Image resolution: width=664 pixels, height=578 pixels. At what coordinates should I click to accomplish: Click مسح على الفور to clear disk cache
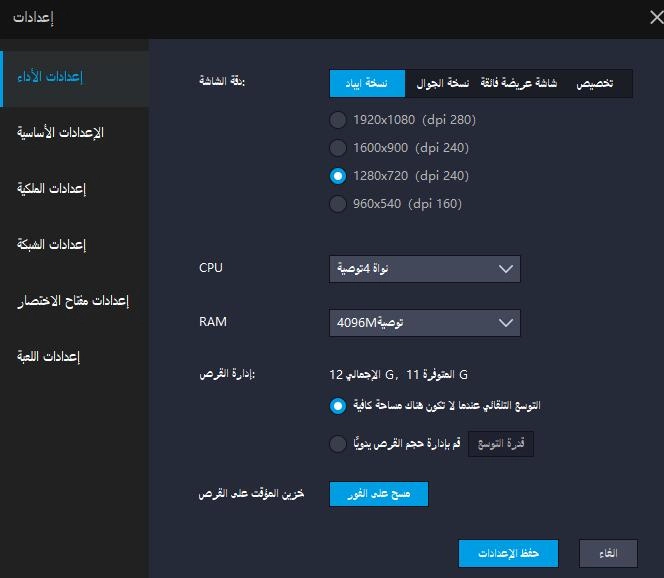coord(379,494)
